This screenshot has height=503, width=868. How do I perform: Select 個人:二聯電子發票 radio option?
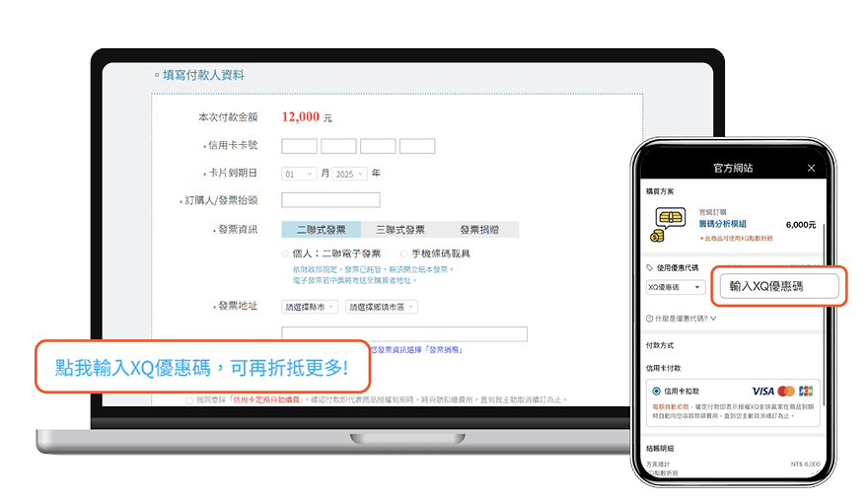(285, 254)
